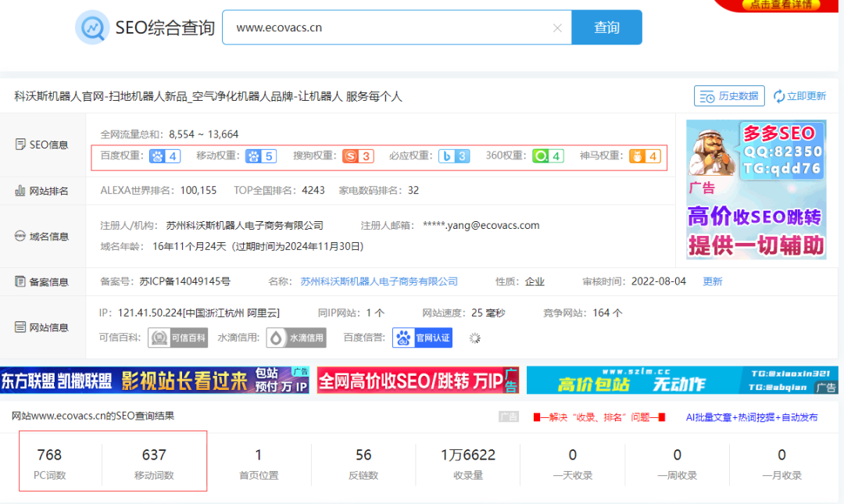844x504 pixels.
Task: Click the domain age 16年11个月24天 text
Action: click(x=189, y=247)
